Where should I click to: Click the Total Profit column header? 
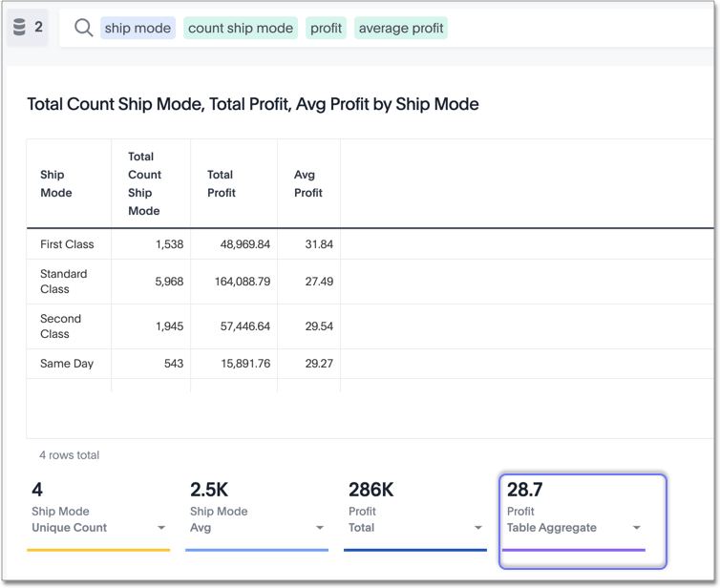[222, 183]
